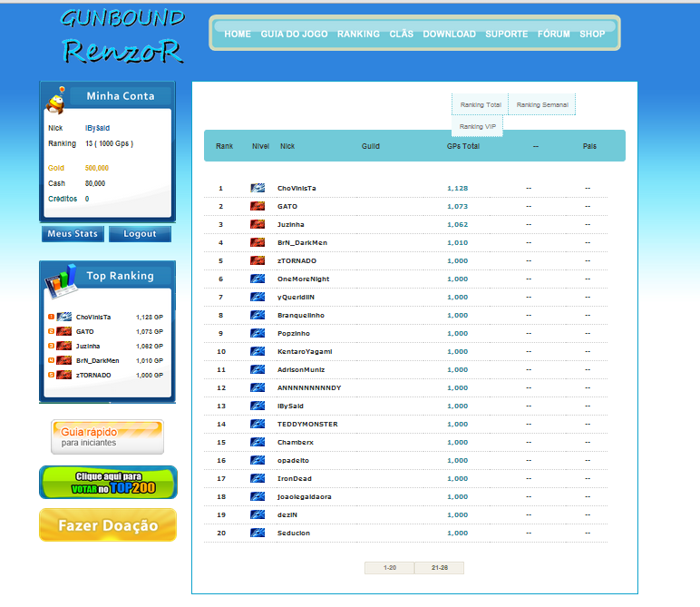Image resolution: width=700 pixels, height=607 pixels.
Task: Open the Ranking Total tab
Action: pos(480,105)
